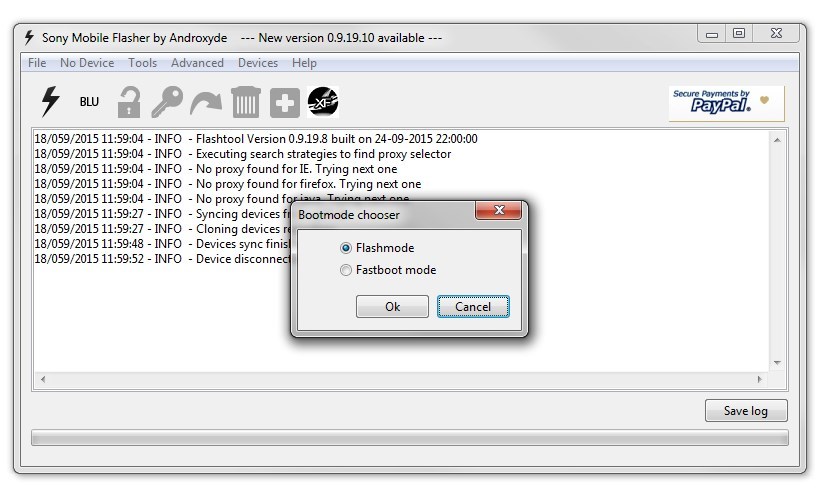Minimize the Sony Mobile Flasher window
Viewport: 818px width, 491px height.
pos(712,34)
